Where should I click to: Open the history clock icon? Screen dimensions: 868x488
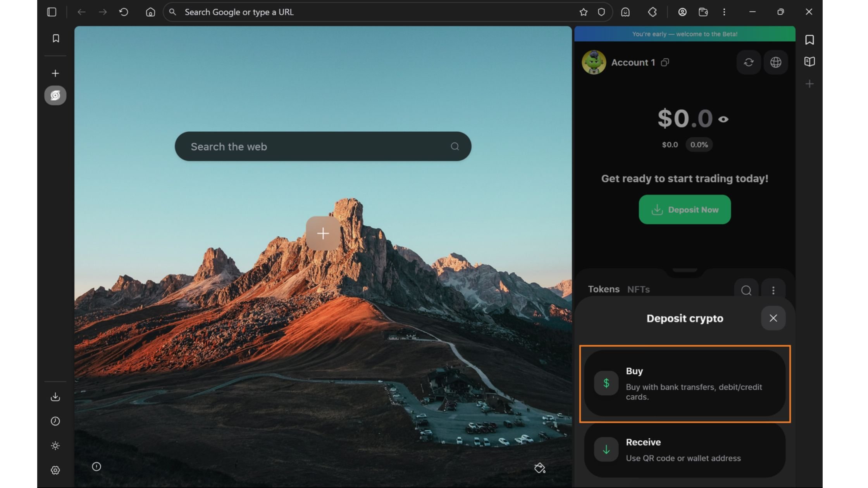coord(55,421)
